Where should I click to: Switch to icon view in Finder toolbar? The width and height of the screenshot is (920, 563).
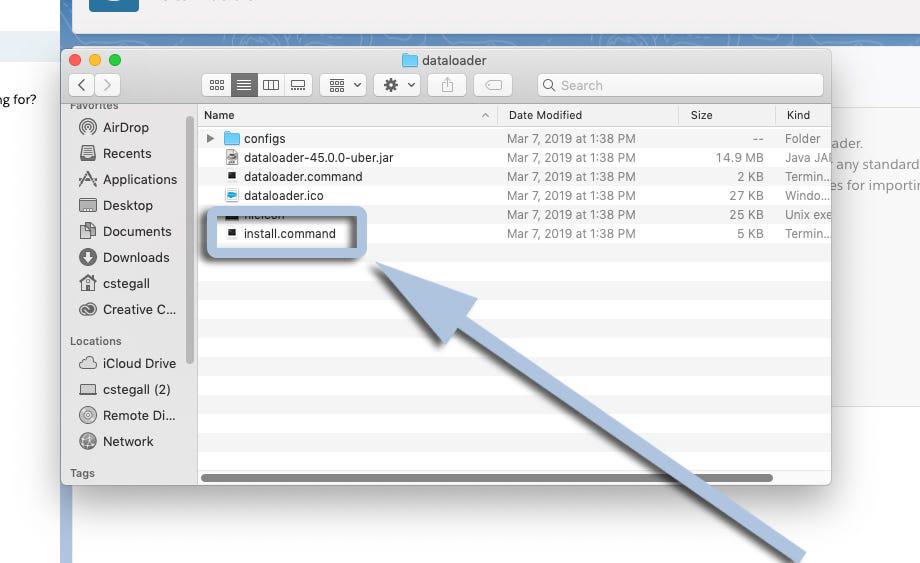point(216,86)
